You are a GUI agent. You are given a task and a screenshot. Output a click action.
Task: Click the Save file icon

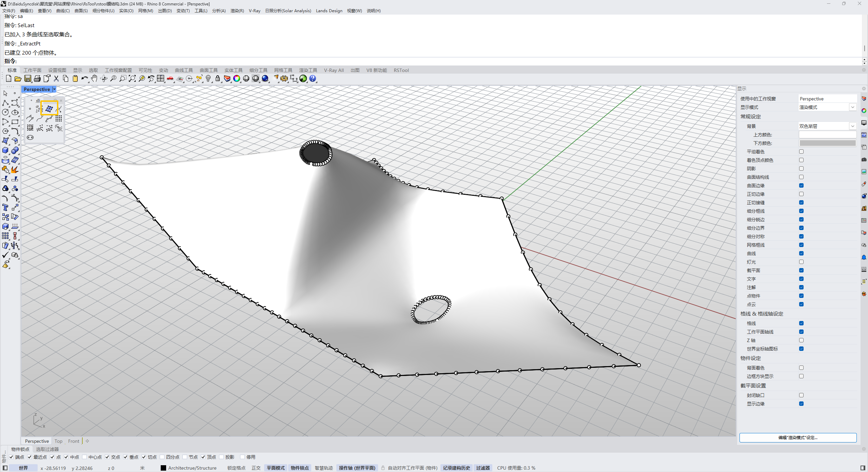(28, 79)
